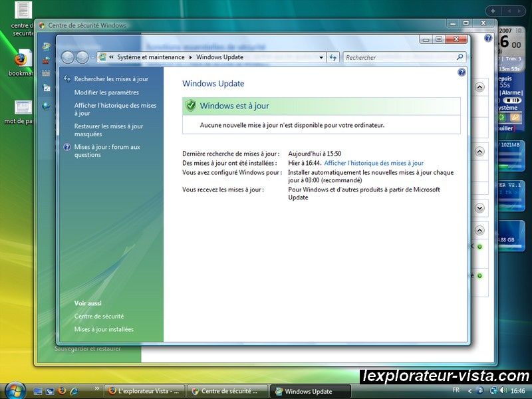
Task: Click the Switch Between Windows quick launch icon
Action: click(50, 391)
